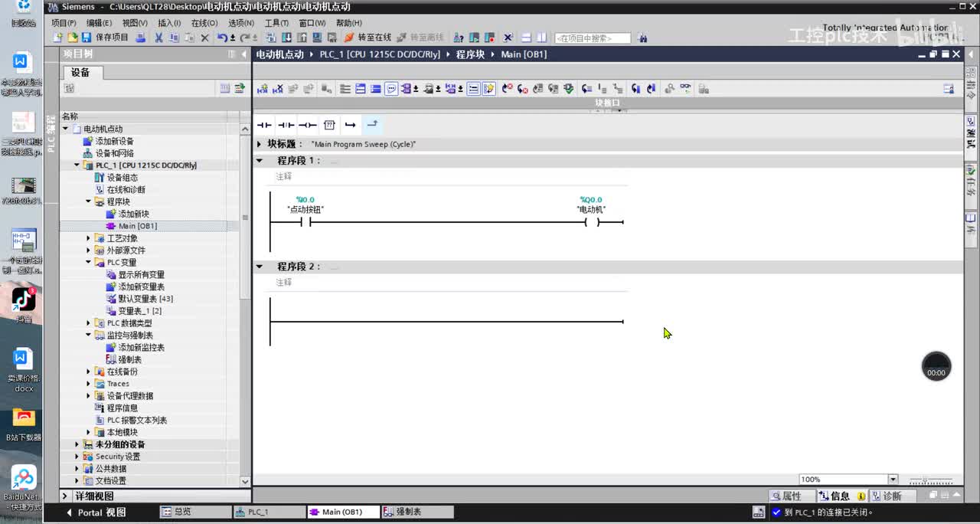
Task: Open the BaiduNetdisk desktop shortcut
Action: tap(24, 488)
